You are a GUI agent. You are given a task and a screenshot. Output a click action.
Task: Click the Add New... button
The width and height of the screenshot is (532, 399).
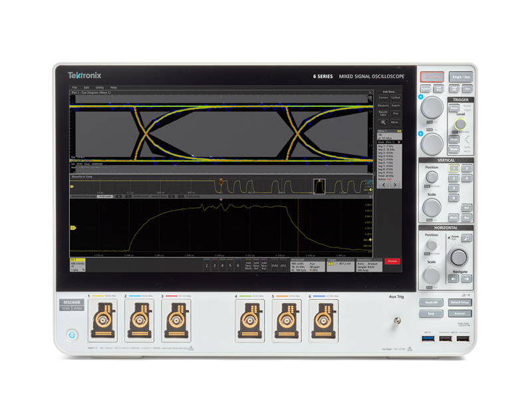[389, 92]
